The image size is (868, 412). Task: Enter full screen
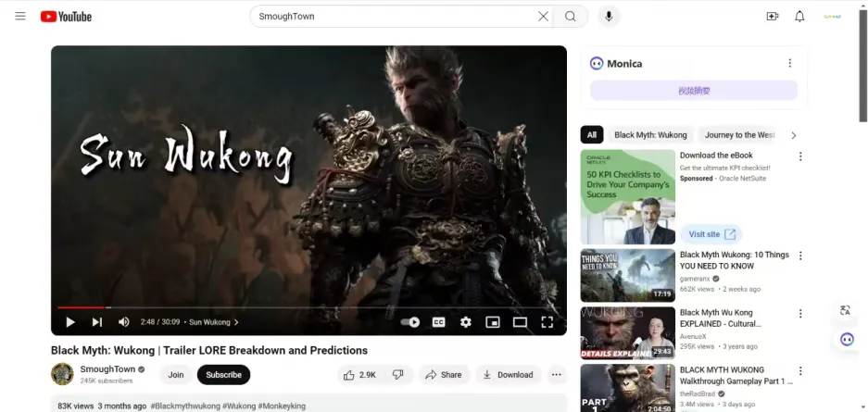(547, 322)
